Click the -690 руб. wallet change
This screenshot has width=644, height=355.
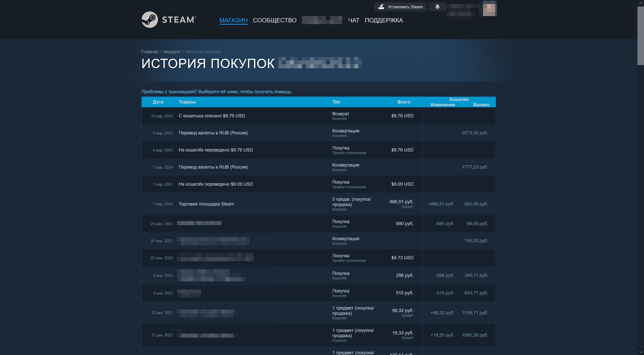[x=445, y=224]
